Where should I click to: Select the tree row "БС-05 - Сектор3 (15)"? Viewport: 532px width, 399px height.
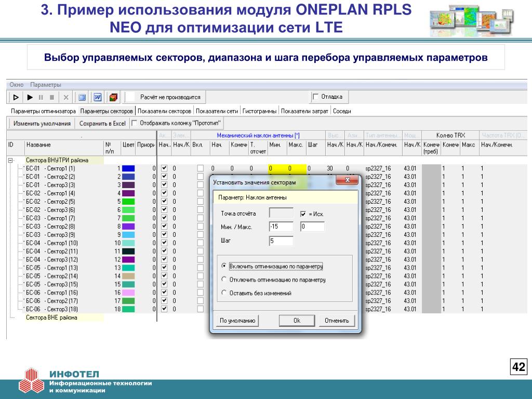(x=52, y=284)
